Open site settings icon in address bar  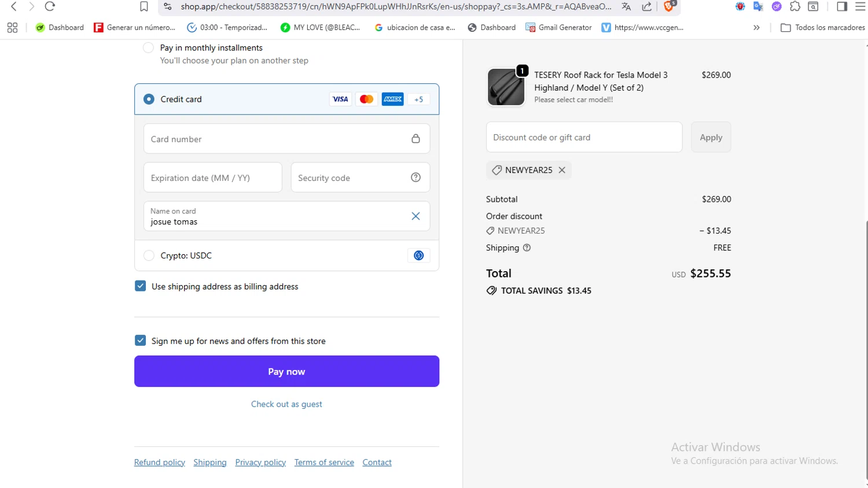(x=168, y=7)
